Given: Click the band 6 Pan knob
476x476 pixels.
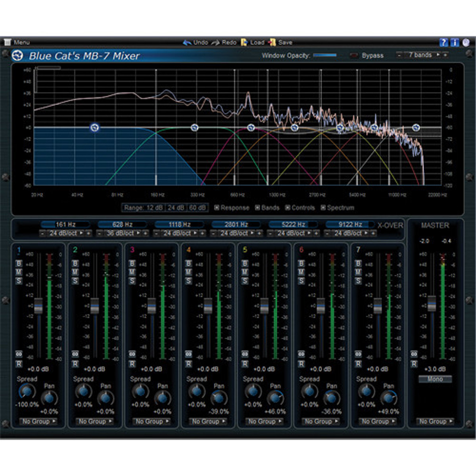Looking at the screenshot, I should tap(331, 398).
